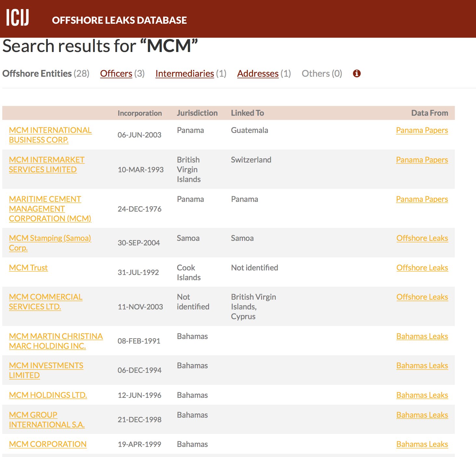The width and height of the screenshot is (476, 457).
Task: Click Bahamas Leaks link for MCM CORPORATION row
Action: (x=422, y=444)
